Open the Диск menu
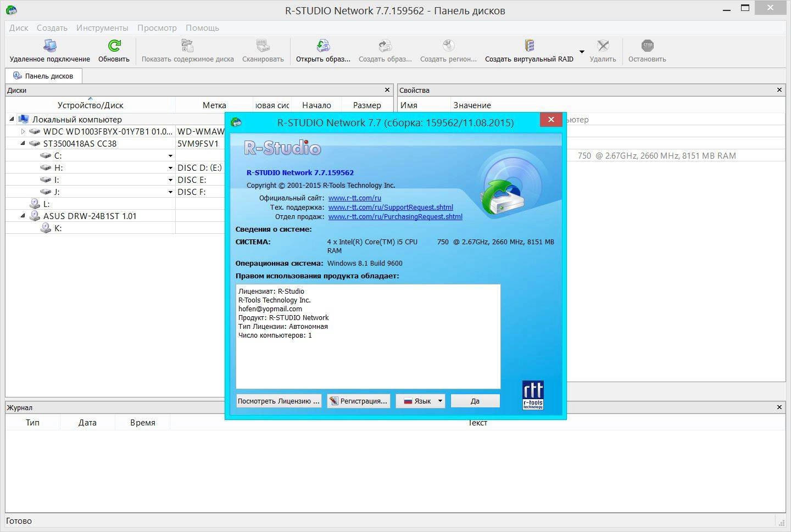 pos(19,27)
